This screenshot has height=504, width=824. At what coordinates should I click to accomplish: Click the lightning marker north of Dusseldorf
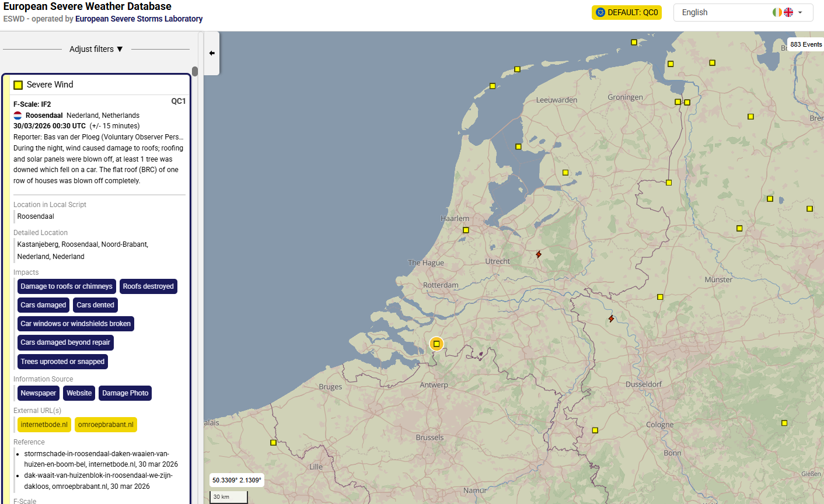pyautogui.click(x=611, y=318)
